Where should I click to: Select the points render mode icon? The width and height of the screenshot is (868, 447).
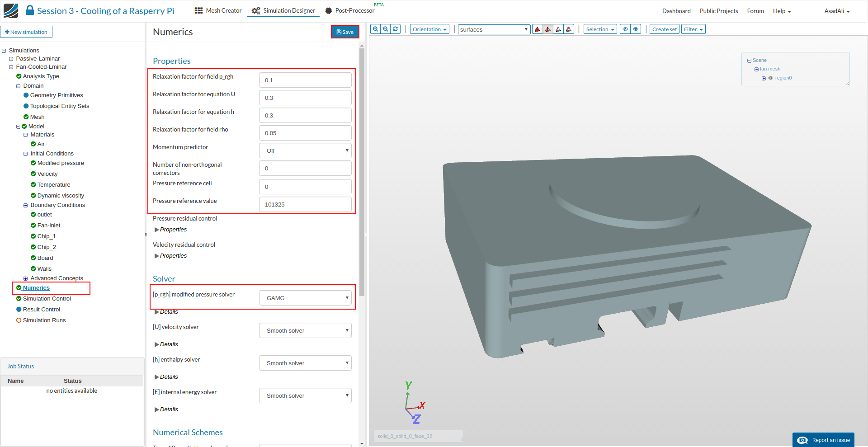(x=569, y=29)
